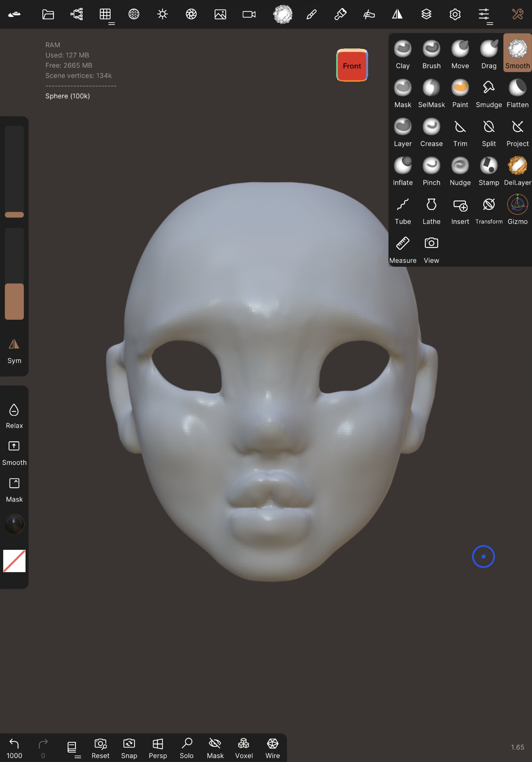Open the Background image menu
The width and height of the screenshot is (532, 762).
click(x=220, y=14)
